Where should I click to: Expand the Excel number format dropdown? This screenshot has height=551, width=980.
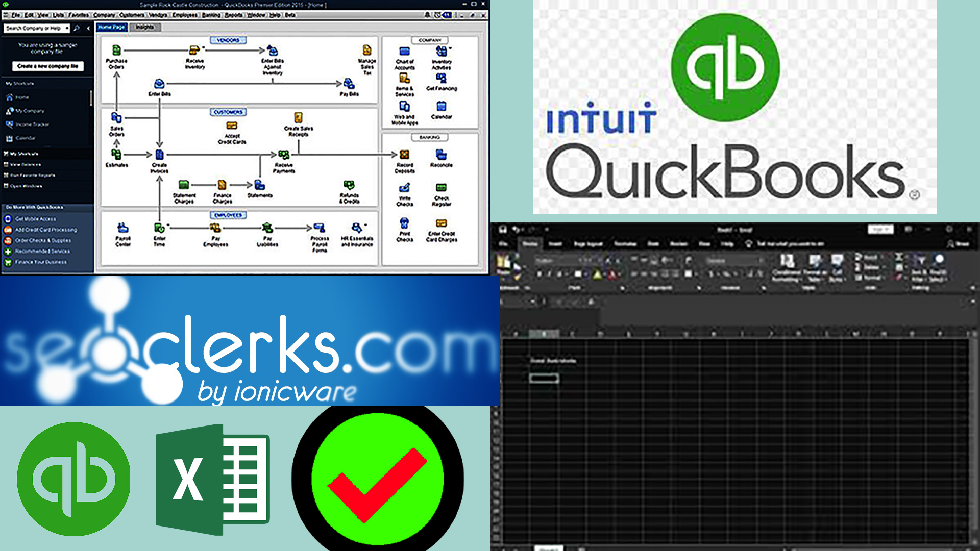[761, 261]
